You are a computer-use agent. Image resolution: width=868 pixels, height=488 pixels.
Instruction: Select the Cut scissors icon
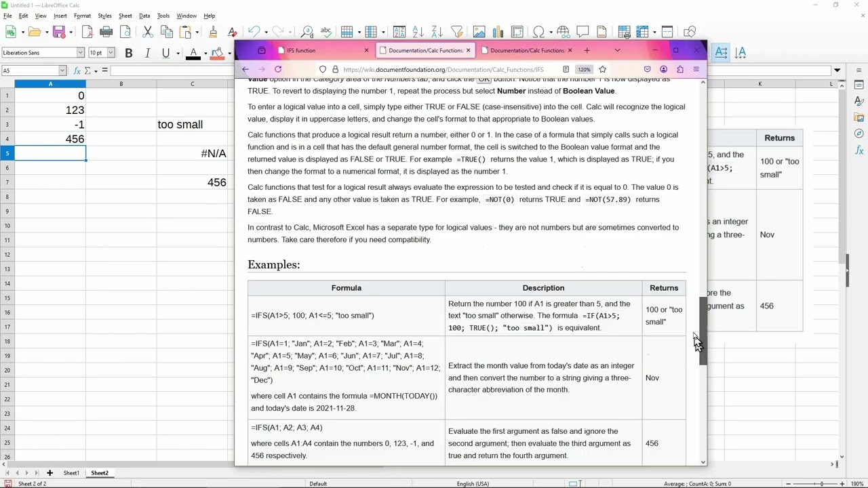pos(147,32)
